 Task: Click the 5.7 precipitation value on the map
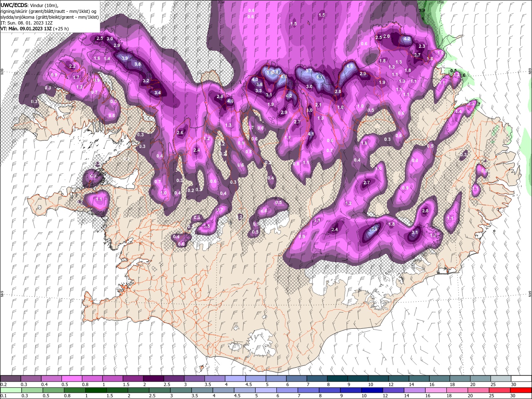pos(309,71)
